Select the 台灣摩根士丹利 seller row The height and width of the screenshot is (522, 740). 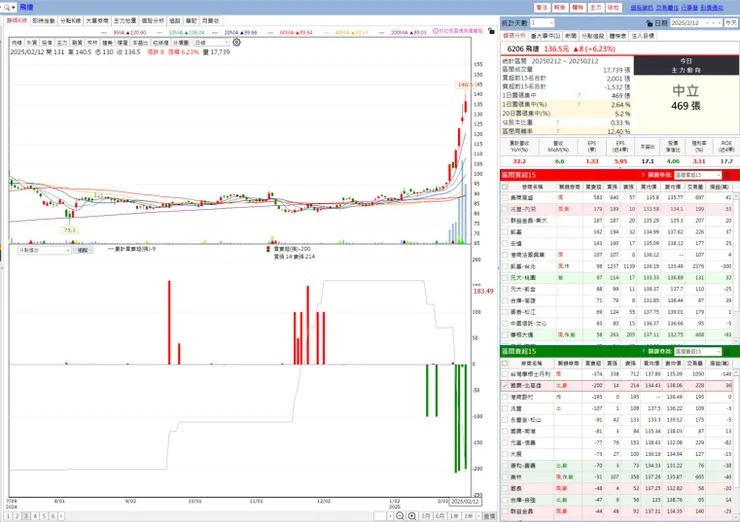616,374
